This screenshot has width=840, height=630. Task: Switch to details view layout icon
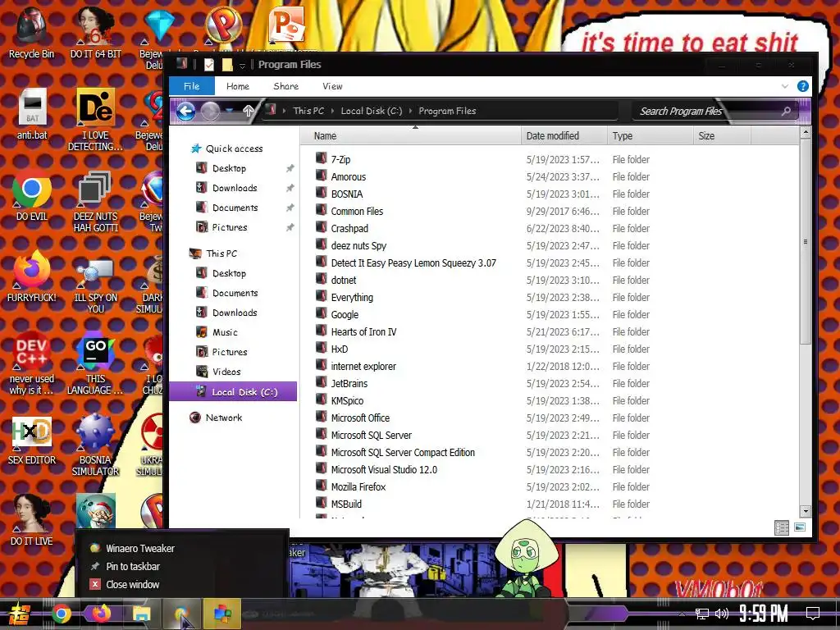[782, 527]
